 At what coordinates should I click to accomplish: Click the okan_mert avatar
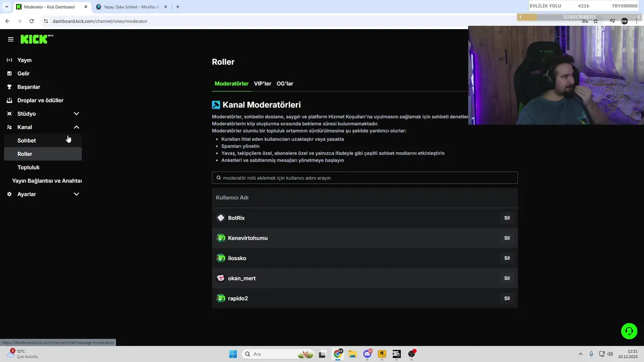220,278
